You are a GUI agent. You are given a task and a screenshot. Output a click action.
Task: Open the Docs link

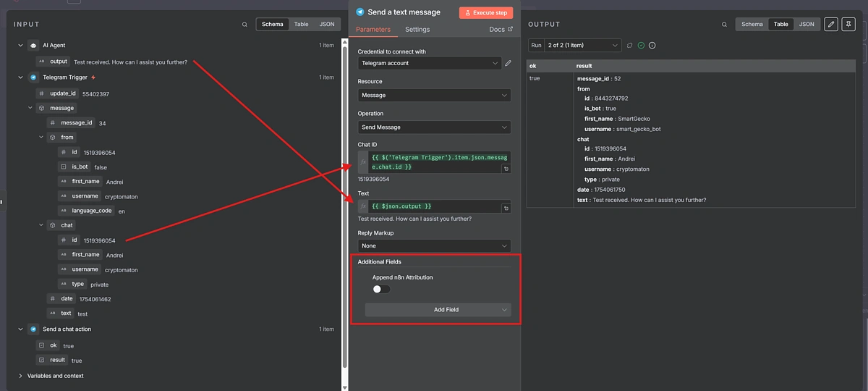click(501, 30)
